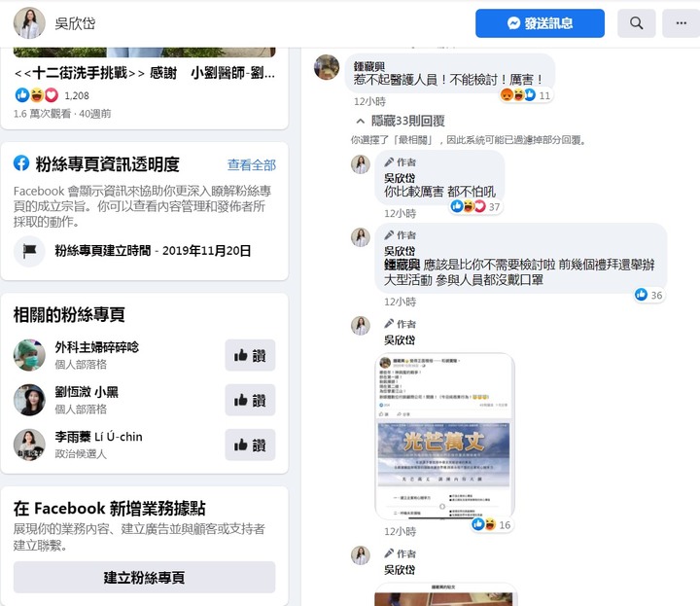
Task: Open the search magnifier icon
Action: pyautogui.click(x=636, y=23)
